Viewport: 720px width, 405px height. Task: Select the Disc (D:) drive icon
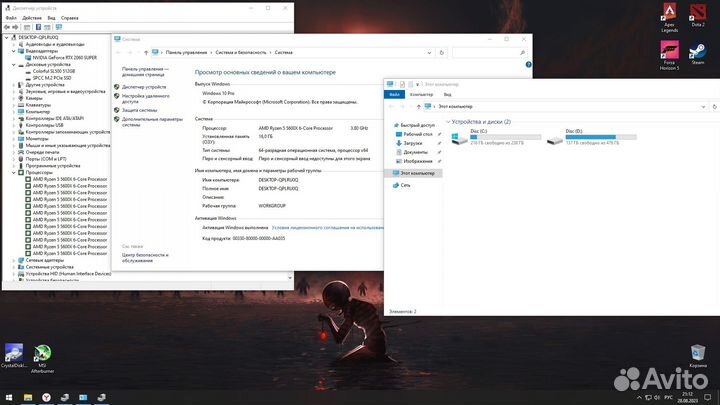tap(555, 140)
